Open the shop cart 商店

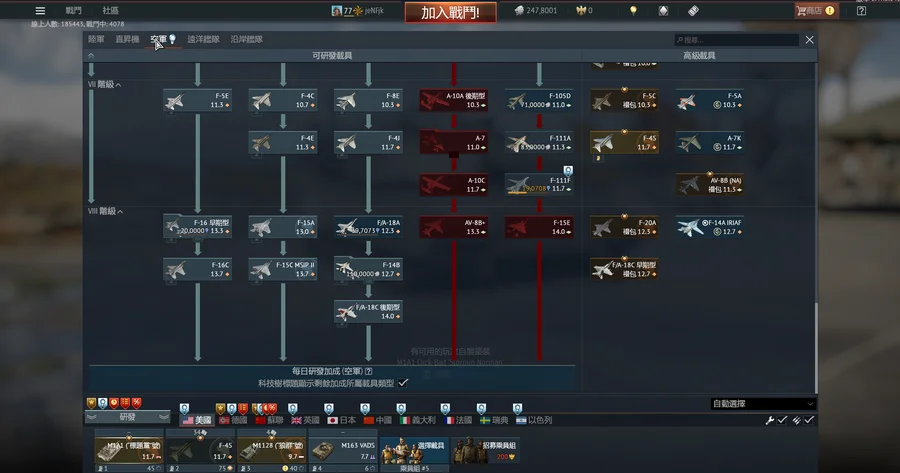(x=815, y=10)
